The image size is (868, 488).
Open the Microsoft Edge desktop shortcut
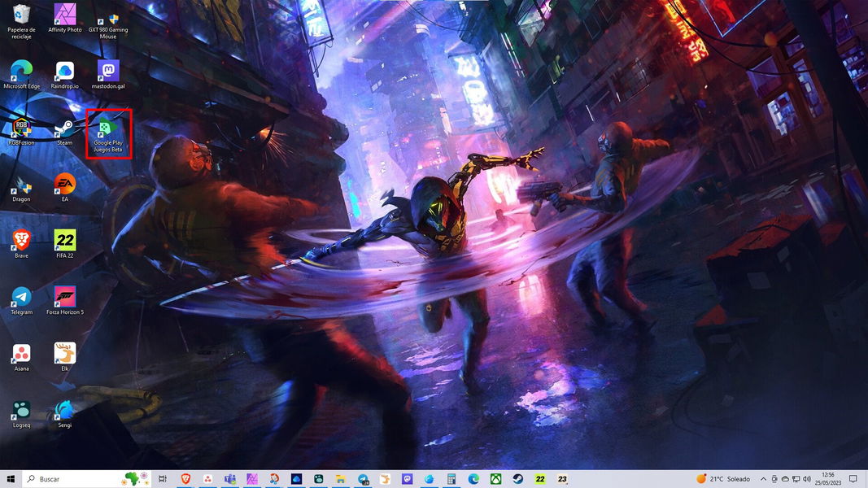click(21, 75)
